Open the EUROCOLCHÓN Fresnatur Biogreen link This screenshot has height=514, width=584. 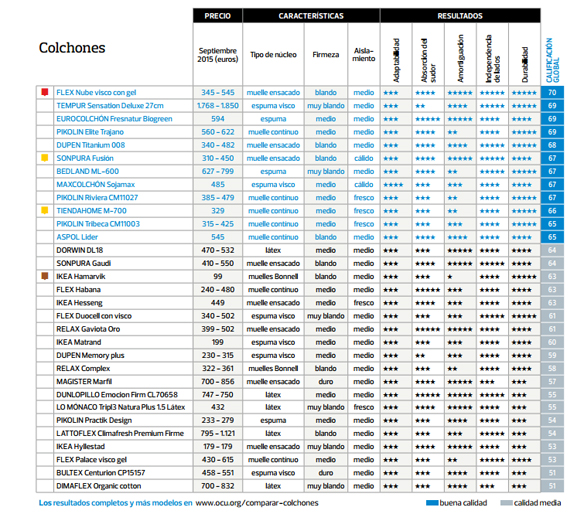(114, 119)
